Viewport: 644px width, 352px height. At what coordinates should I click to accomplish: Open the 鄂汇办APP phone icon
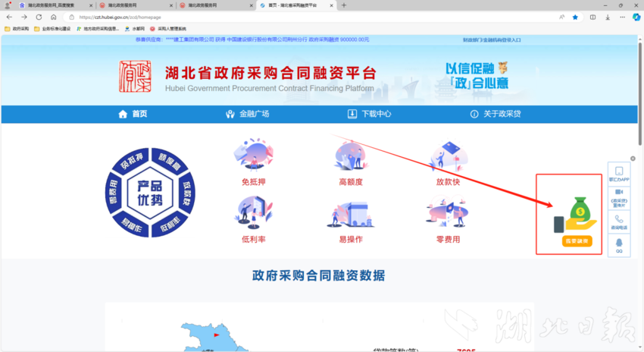pos(619,172)
